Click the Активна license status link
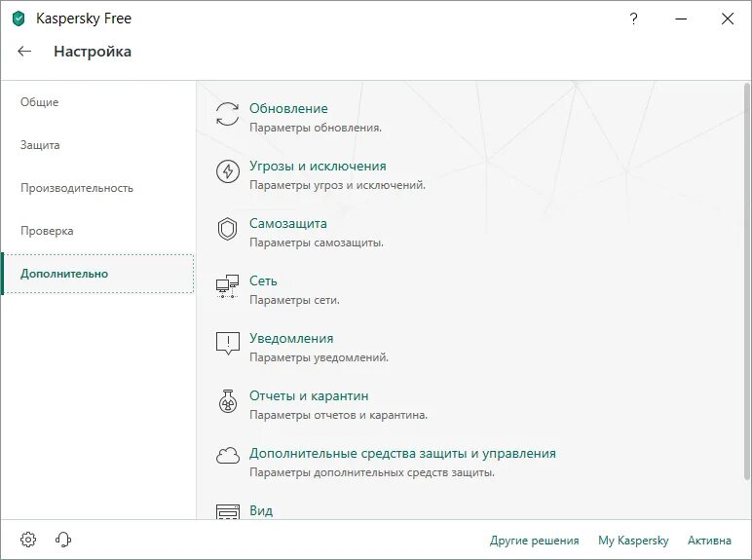This screenshot has width=752, height=560. pyautogui.click(x=709, y=541)
